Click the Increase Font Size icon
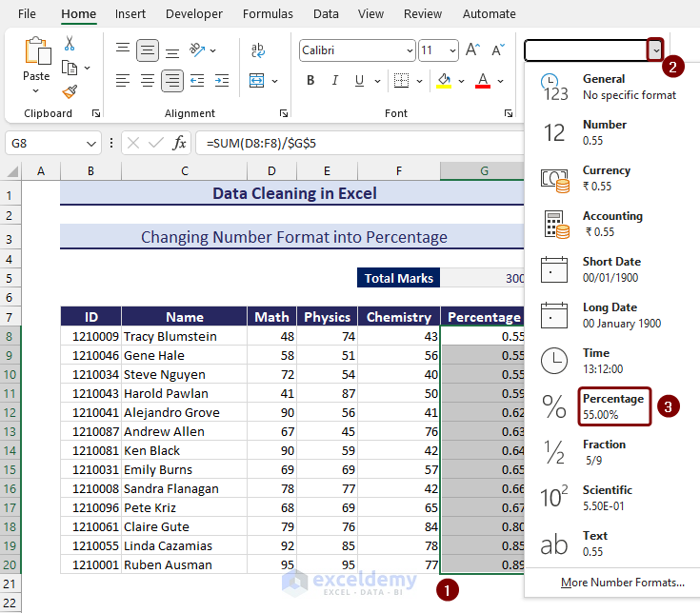The image size is (700, 613). 473,50
